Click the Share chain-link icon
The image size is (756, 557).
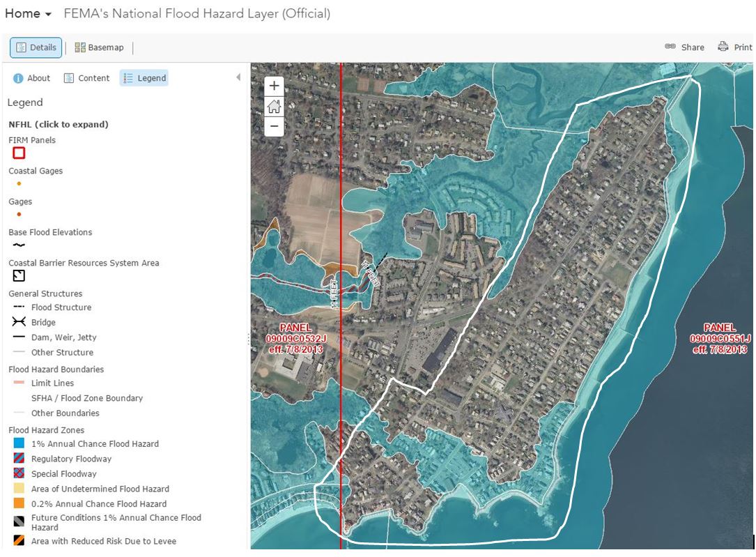pos(670,46)
